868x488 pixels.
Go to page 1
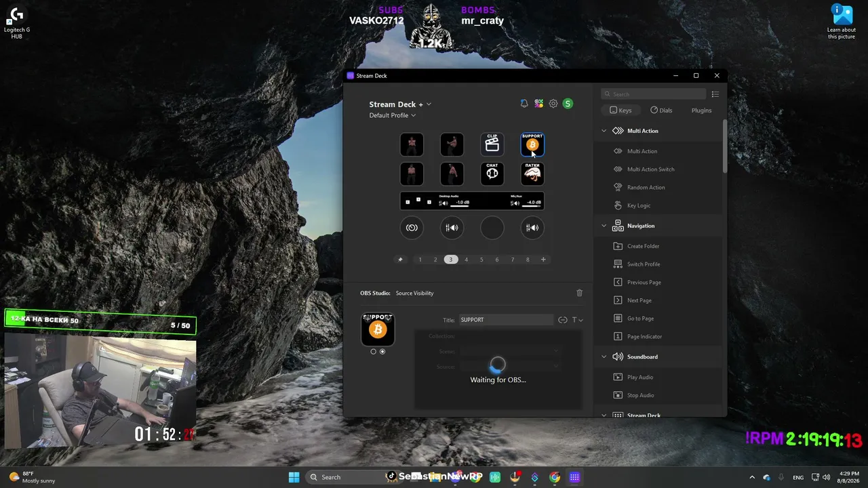(420, 260)
